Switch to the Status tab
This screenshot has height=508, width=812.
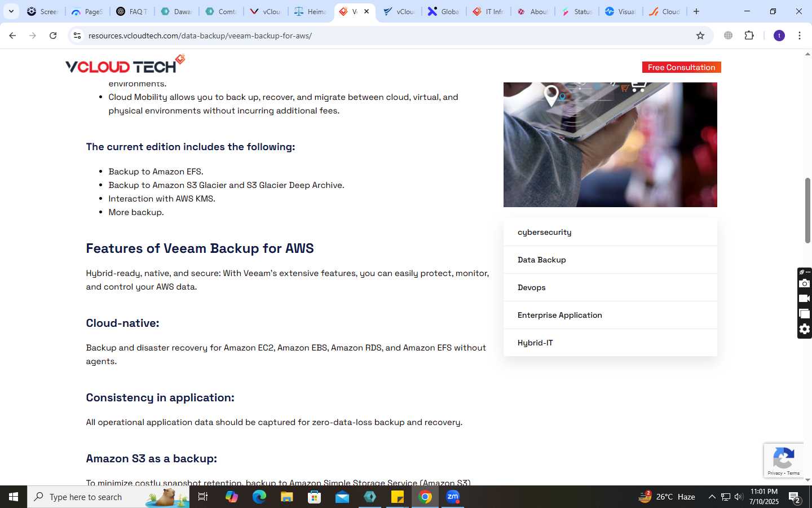[577, 11]
